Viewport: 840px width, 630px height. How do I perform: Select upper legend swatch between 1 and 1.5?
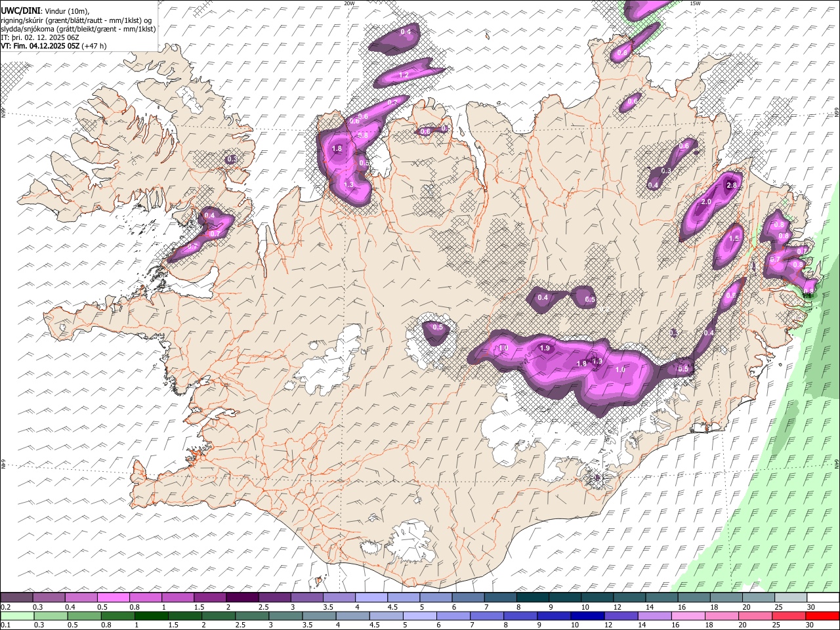point(178,598)
